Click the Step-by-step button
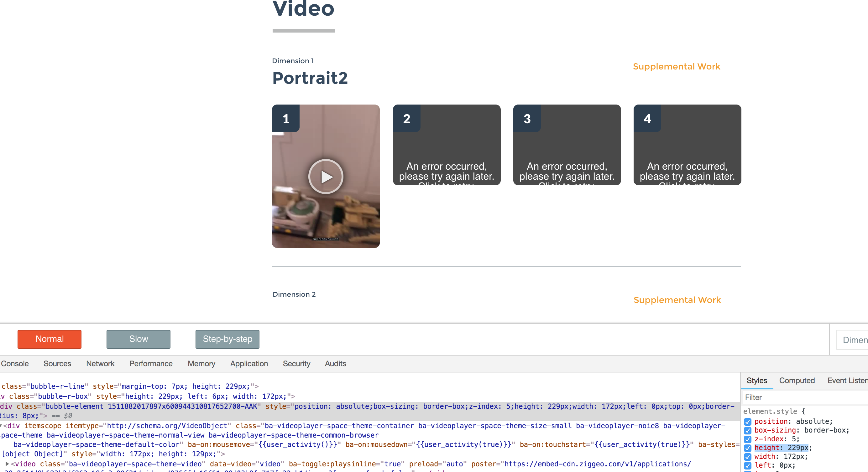This screenshot has height=472, width=868. pos(227,339)
